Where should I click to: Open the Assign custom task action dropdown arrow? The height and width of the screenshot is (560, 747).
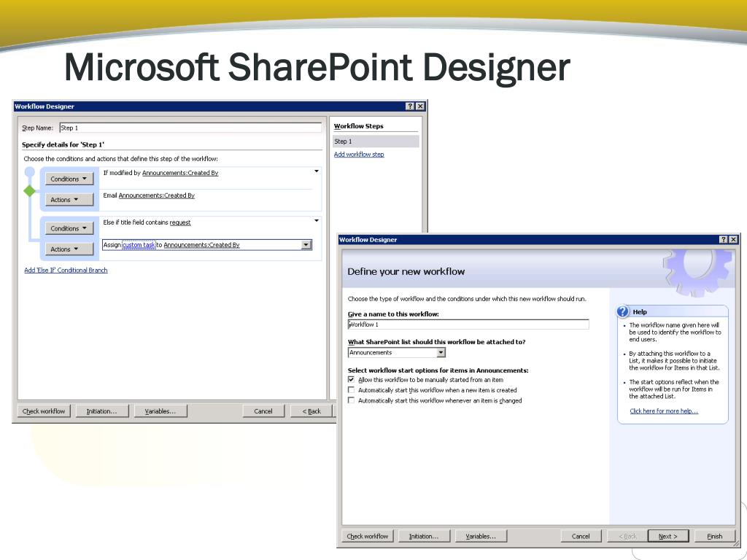306,245
